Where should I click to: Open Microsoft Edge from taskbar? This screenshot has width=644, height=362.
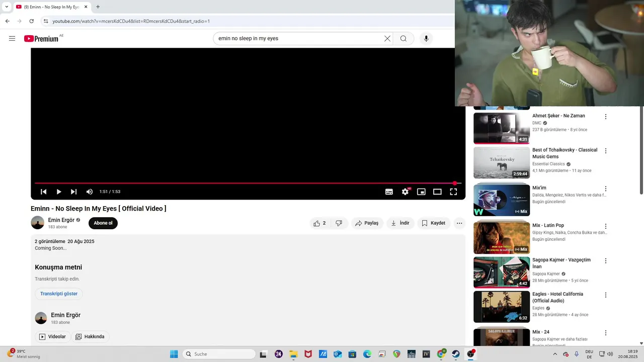coord(367,354)
